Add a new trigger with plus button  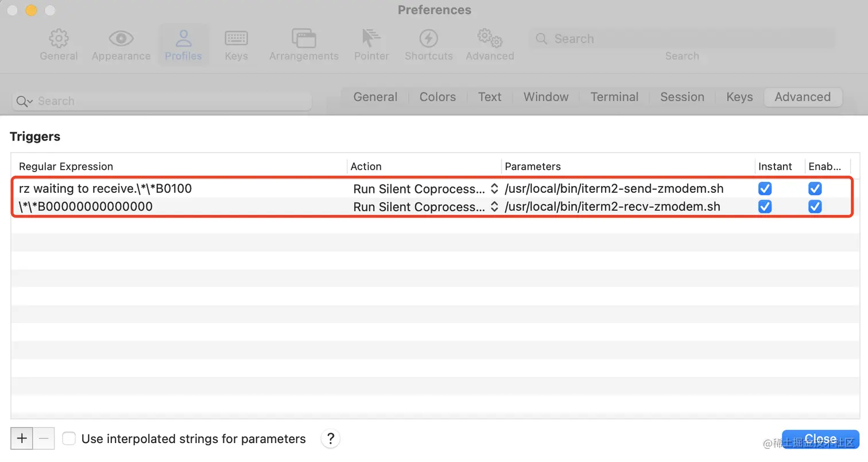pos(22,439)
